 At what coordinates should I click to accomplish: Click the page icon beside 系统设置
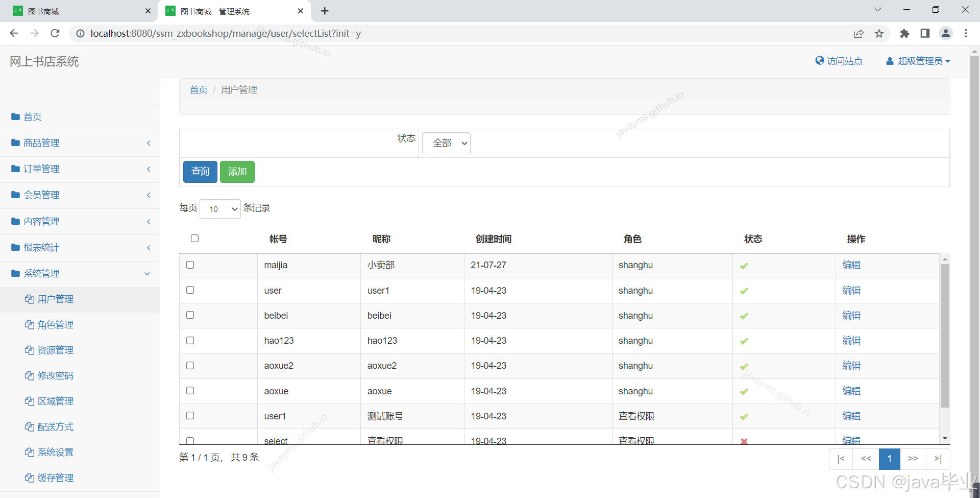coord(30,452)
